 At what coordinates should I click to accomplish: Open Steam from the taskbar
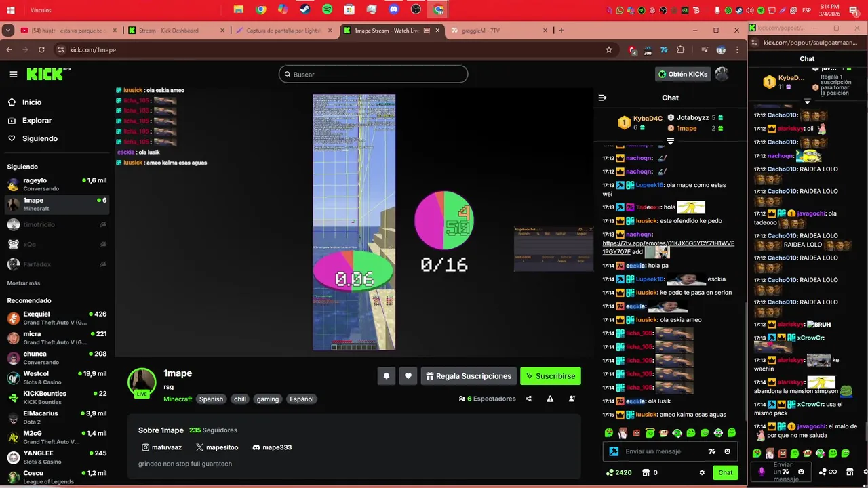pos(305,9)
